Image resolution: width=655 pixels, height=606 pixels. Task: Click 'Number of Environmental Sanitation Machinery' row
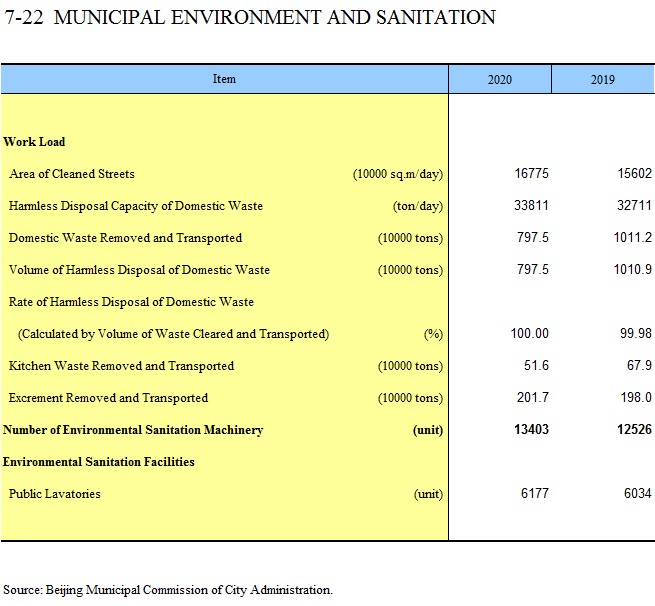click(x=133, y=430)
